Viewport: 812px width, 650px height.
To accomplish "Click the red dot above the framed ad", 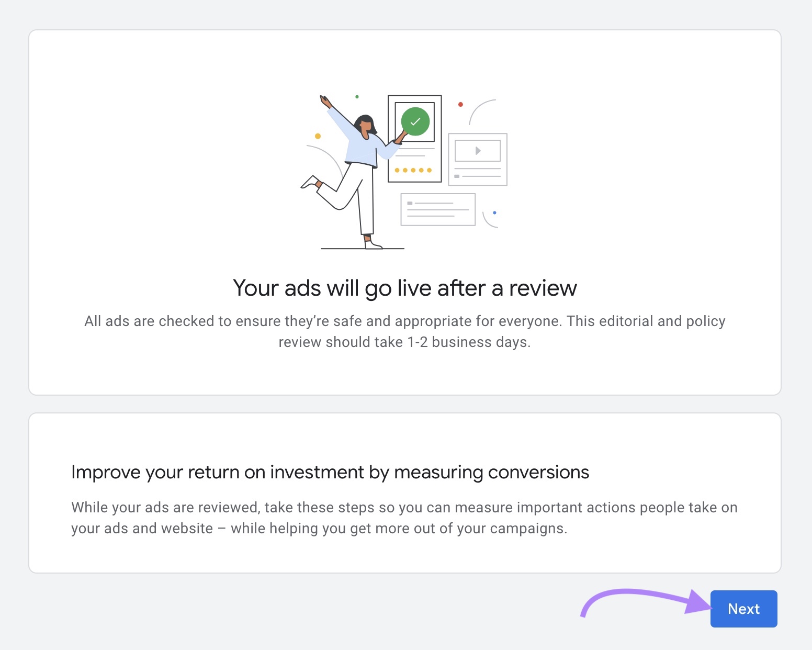I will coord(460,104).
